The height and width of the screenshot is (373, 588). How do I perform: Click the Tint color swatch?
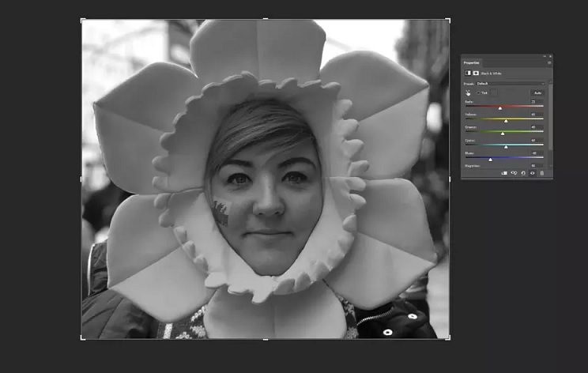click(x=495, y=92)
